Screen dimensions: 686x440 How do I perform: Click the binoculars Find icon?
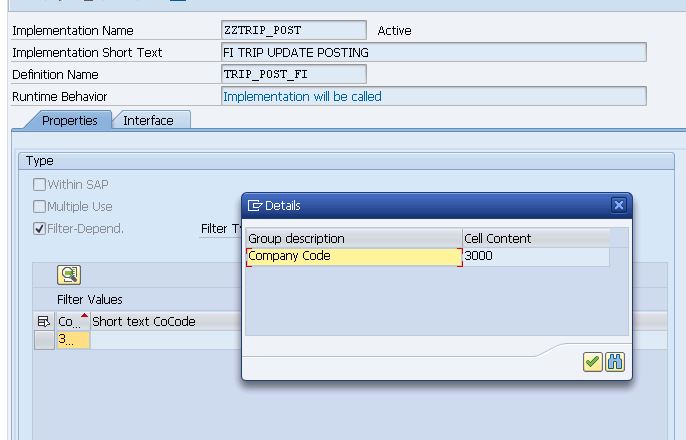click(615, 362)
